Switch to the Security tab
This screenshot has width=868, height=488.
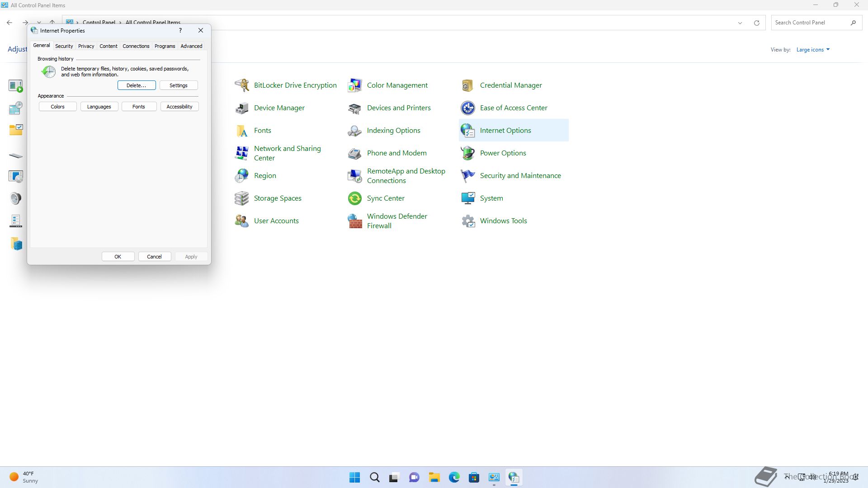(64, 46)
